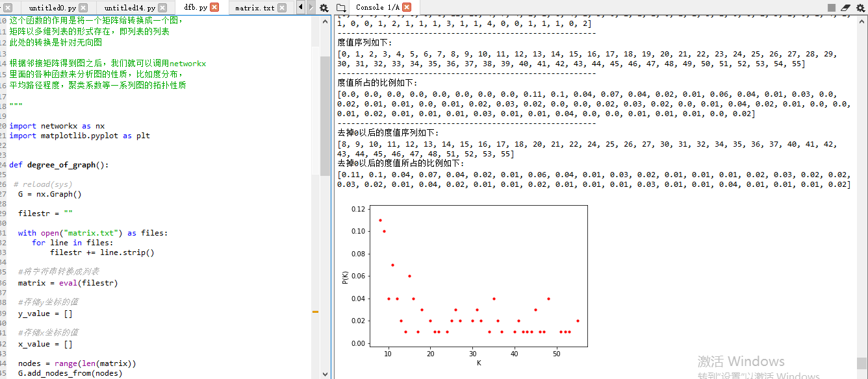Click the K x-axis label below plot
The image size is (868, 379).
479,363
